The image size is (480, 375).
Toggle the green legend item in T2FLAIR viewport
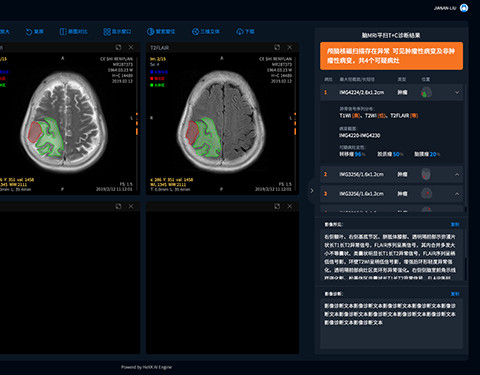tap(157, 85)
